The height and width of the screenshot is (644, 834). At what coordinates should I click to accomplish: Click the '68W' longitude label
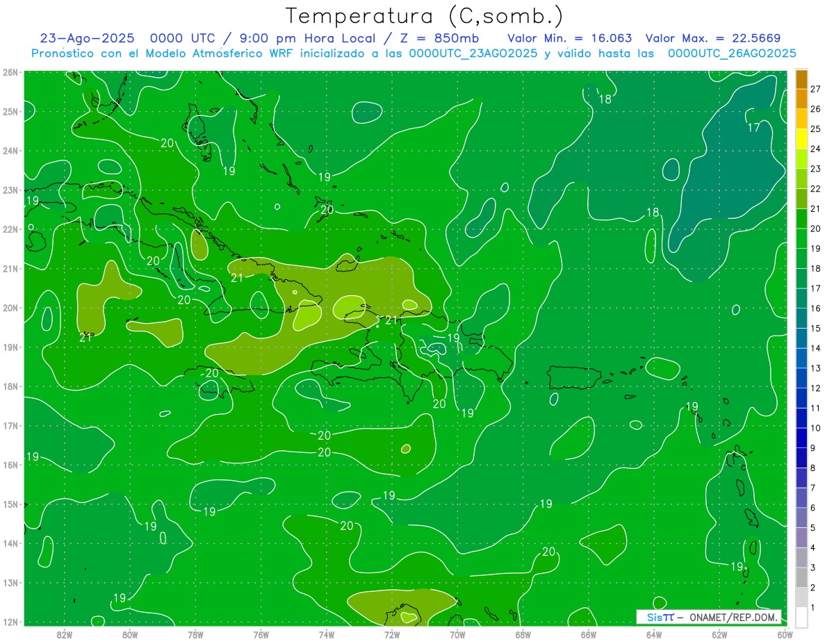(x=523, y=634)
